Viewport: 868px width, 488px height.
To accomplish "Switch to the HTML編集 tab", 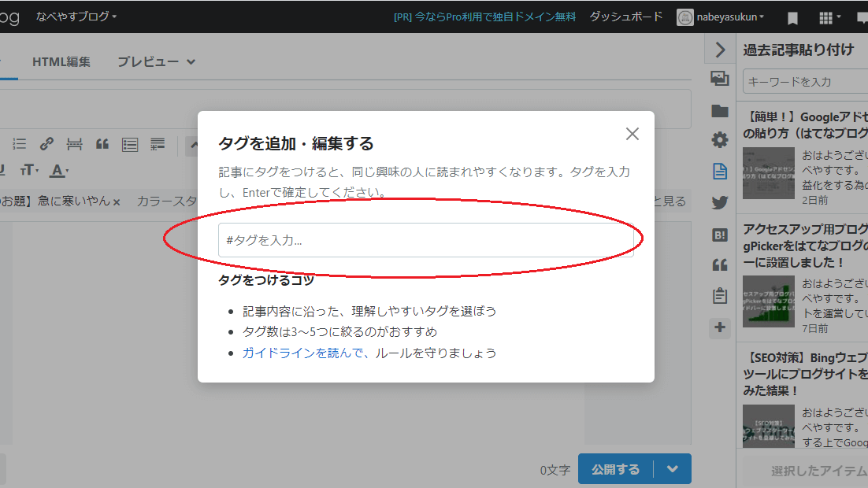I will [61, 61].
